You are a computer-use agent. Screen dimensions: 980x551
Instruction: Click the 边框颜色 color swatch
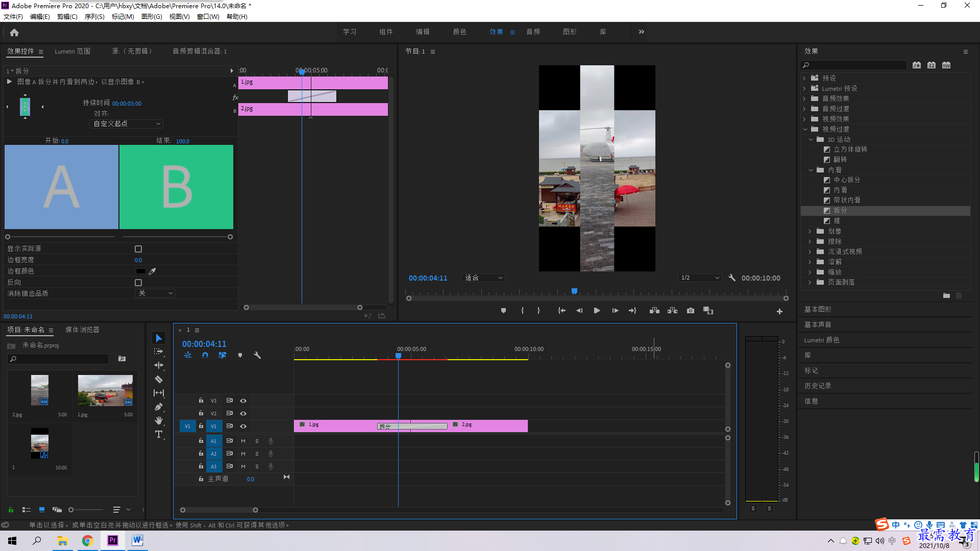point(140,271)
